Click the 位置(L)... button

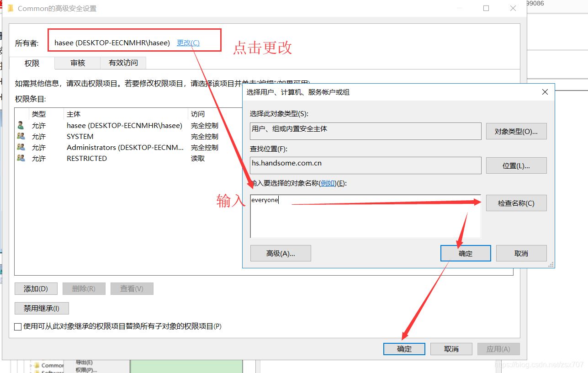[516, 166]
